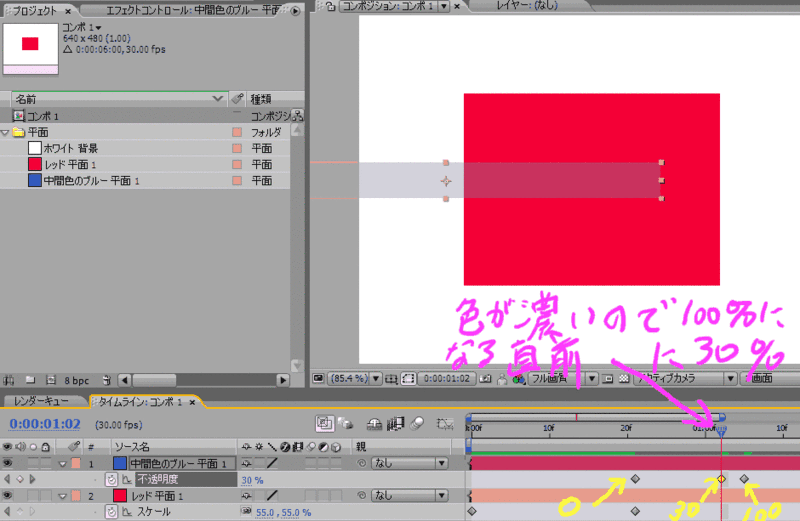Click stopwatch icon for スケール property
The height and width of the screenshot is (521, 800).
111,512
